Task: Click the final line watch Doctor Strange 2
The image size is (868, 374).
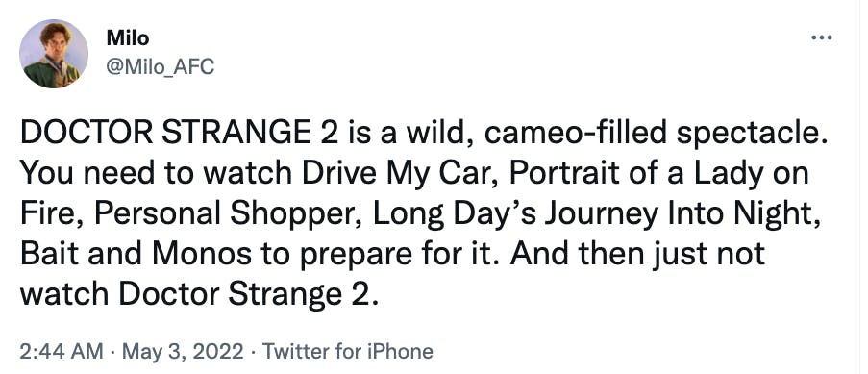Action: point(200,294)
